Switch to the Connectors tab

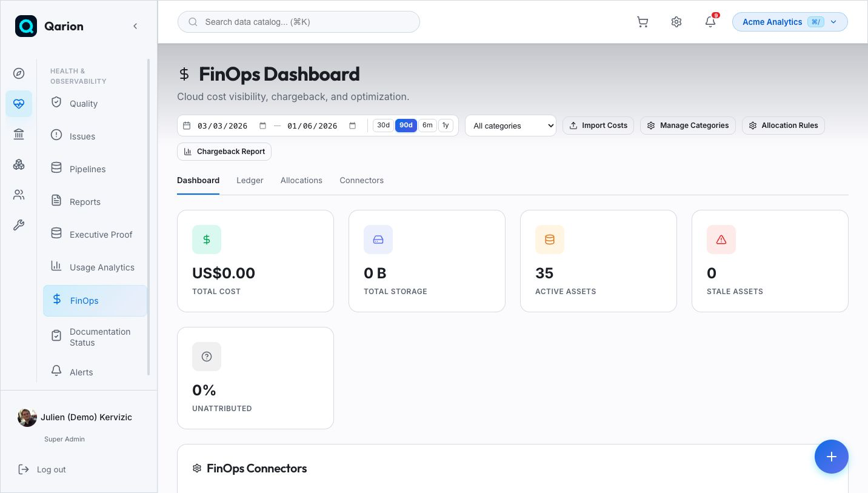point(361,180)
